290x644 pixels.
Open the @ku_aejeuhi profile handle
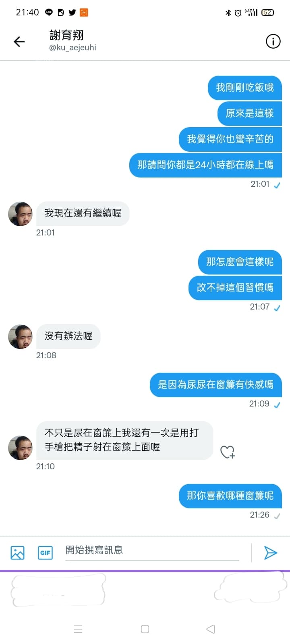pos(72,47)
